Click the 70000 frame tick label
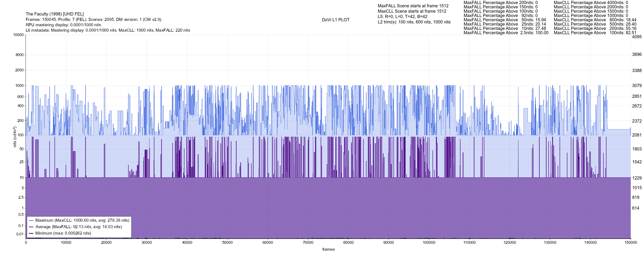The width and height of the screenshot is (644, 258). [308, 243]
